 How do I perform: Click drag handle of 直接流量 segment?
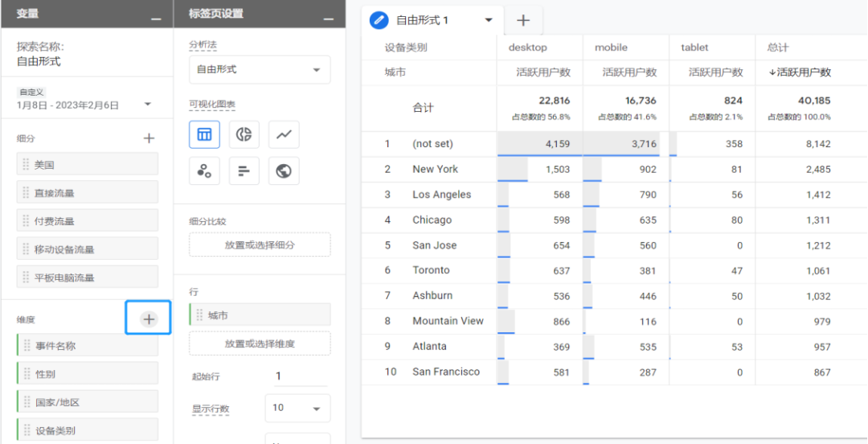[x=26, y=192]
